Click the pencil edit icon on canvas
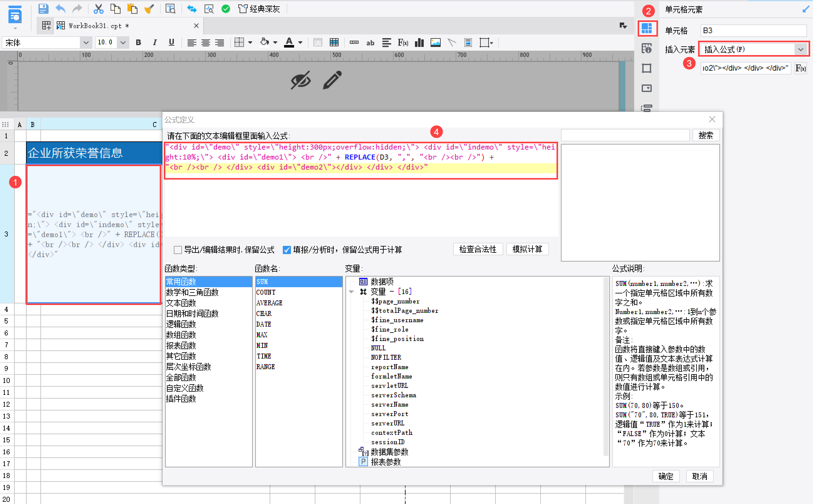 [x=332, y=80]
